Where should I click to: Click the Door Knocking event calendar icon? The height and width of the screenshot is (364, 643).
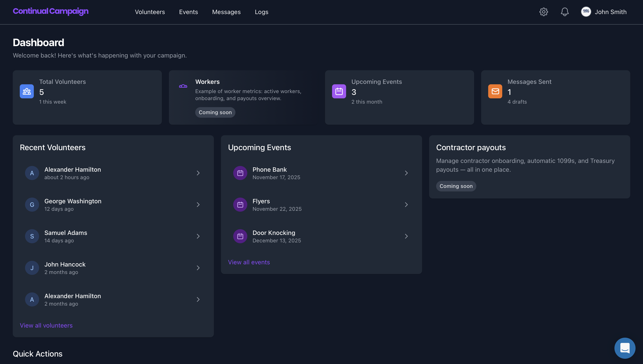(240, 236)
